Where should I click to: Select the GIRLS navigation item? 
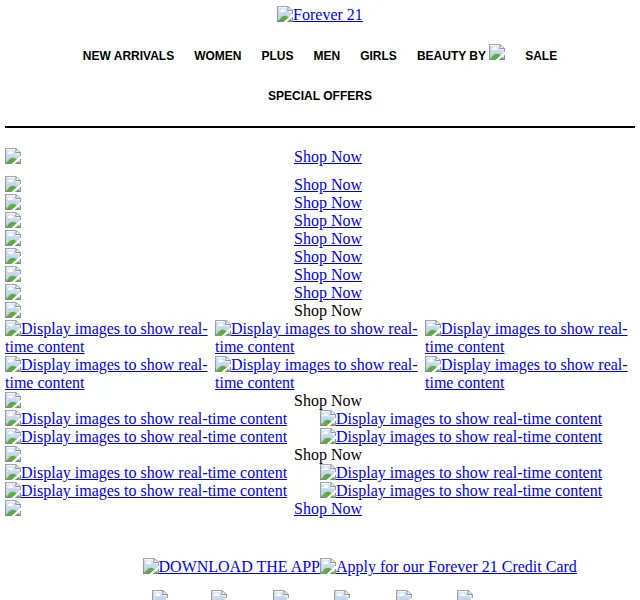[x=378, y=56]
